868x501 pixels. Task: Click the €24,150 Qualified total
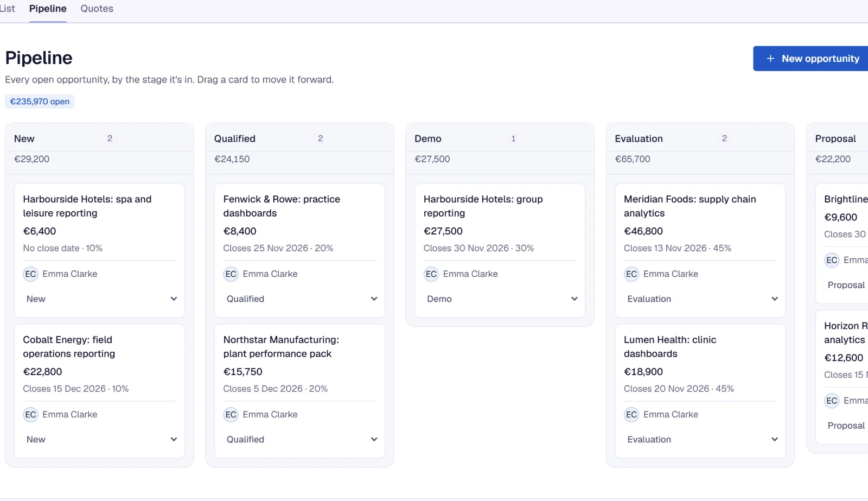click(232, 159)
